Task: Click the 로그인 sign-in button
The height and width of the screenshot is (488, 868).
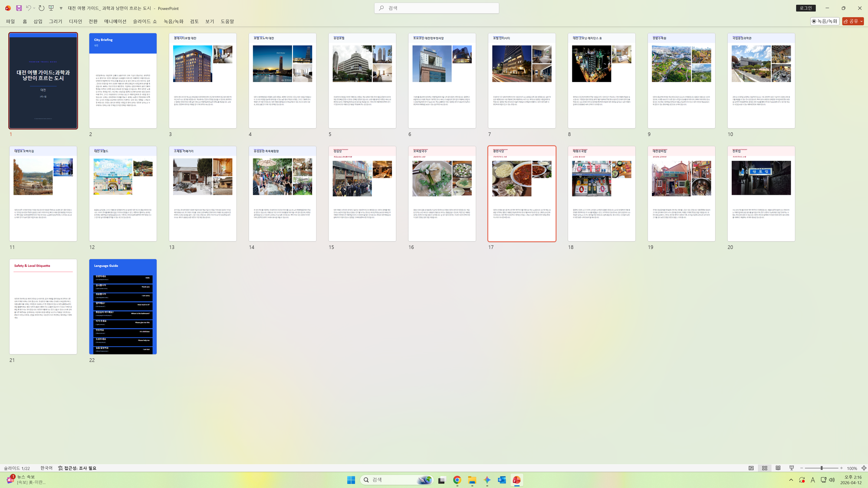Action: [x=806, y=8]
